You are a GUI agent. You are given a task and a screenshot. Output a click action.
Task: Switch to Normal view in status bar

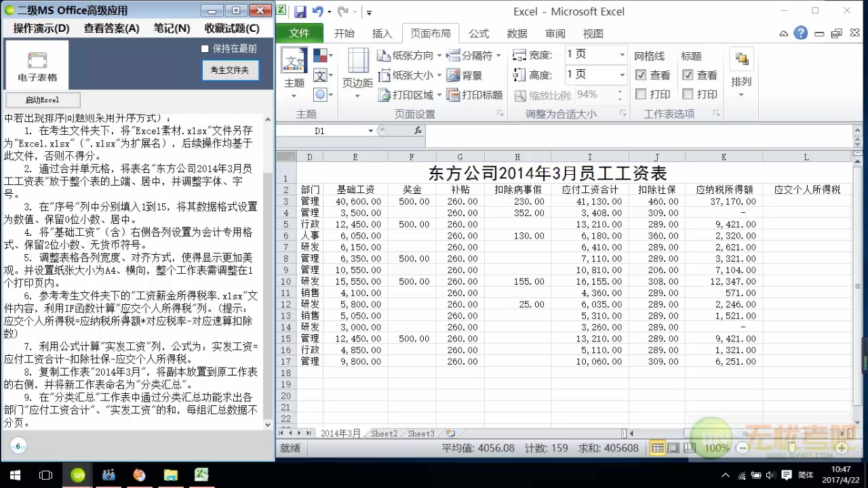tap(657, 448)
